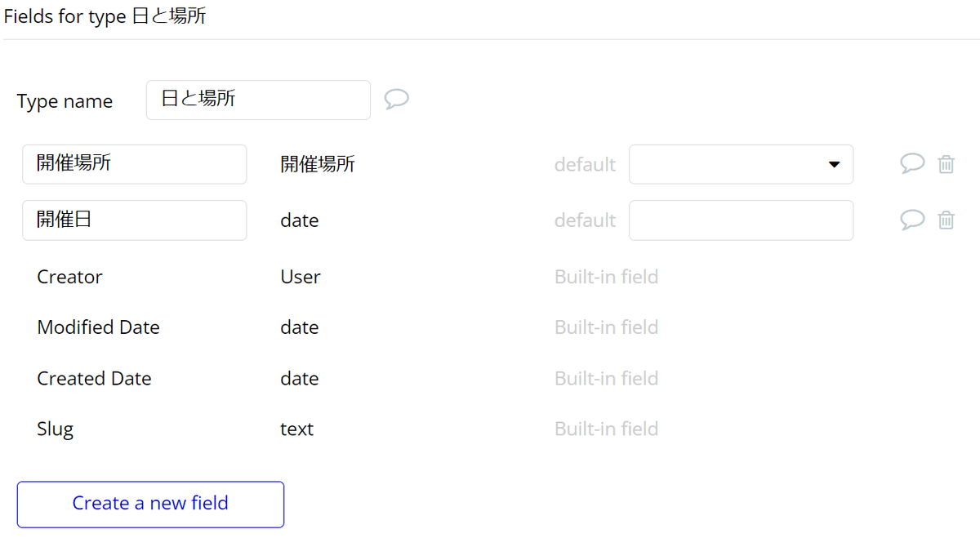The height and width of the screenshot is (547, 980).
Task: Select the Modified Date field name
Action: click(98, 327)
